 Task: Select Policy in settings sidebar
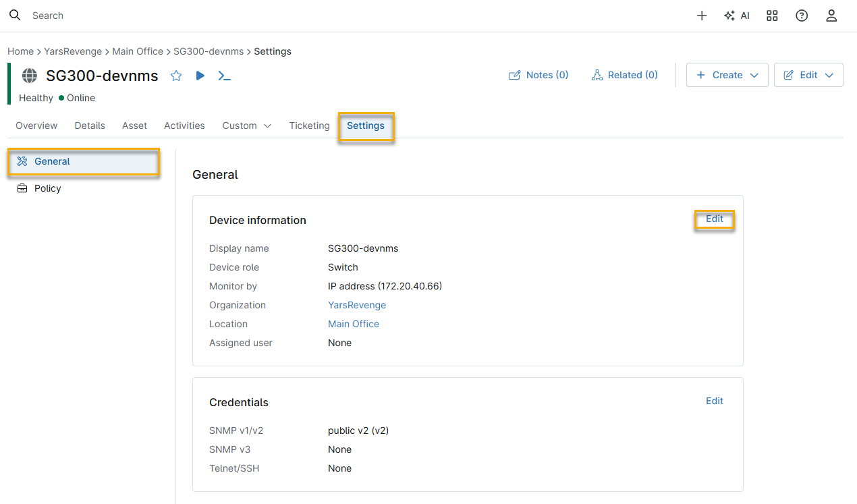(47, 188)
